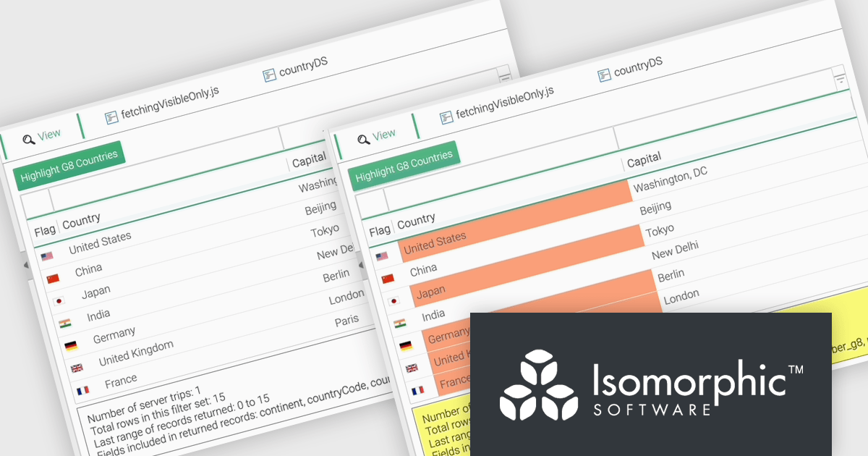Image resolution: width=868 pixels, height=456 pixels.
Task: Click United States flag icon, right grid
Action: click(x=381, y=256)
